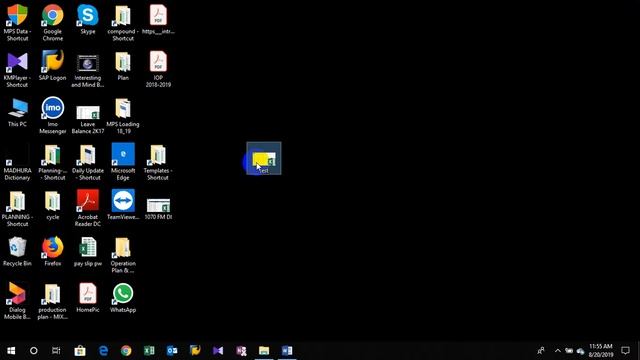Open Excel from the taskbar

tap(149, 351)
